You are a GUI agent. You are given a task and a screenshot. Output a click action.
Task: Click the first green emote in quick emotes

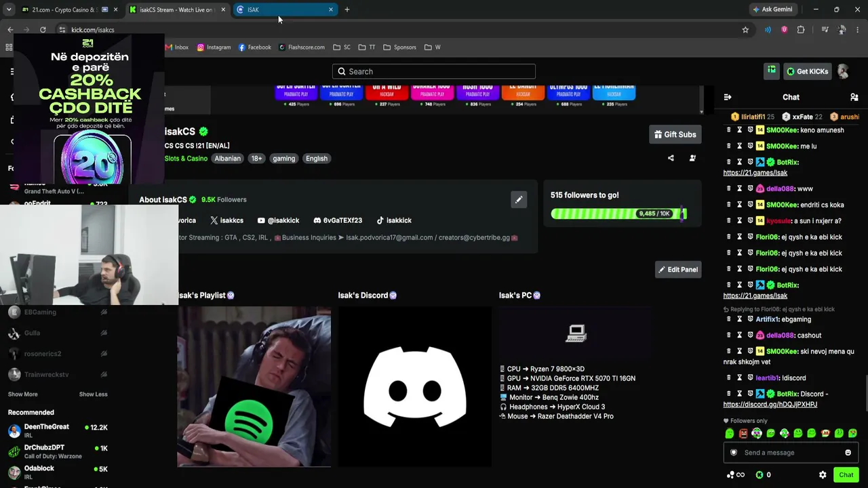730,433
